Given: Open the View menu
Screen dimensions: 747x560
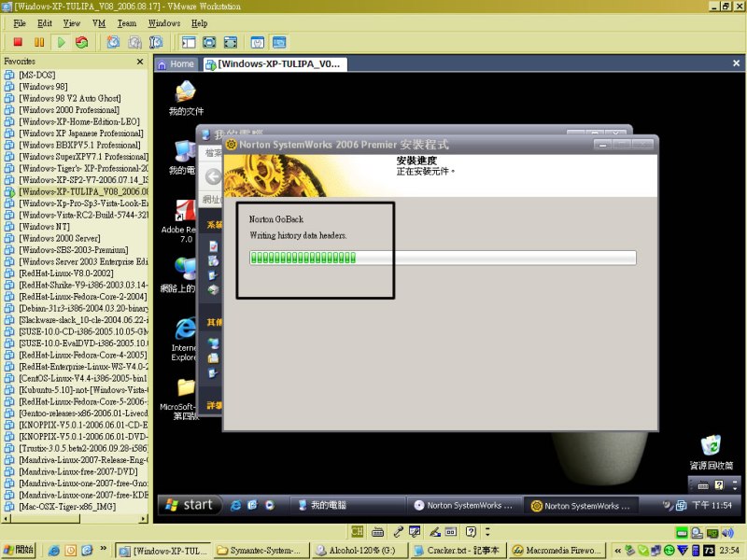Looking at the screenshot, I should 72,23.
